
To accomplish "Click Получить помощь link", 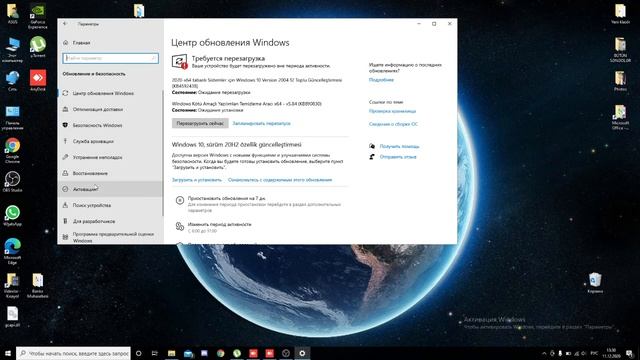I will click(x=399, y=146).
